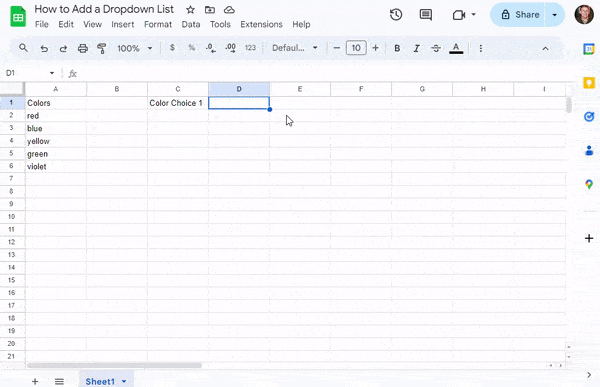600x387 pixels.
Task: Star this spreadsheet document
Action: coord(190,10)
